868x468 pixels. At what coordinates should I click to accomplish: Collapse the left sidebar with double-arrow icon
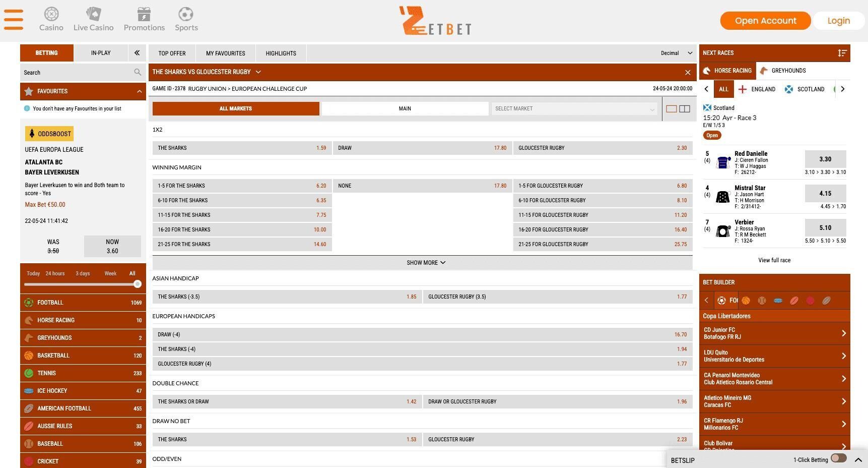[137, 53]
